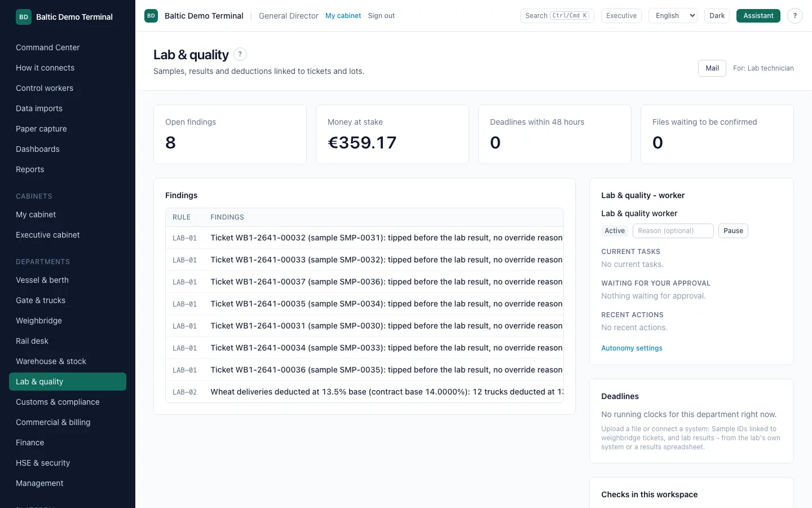
Task: Open Reports in sidebar
Action: [x=68, y=169]
